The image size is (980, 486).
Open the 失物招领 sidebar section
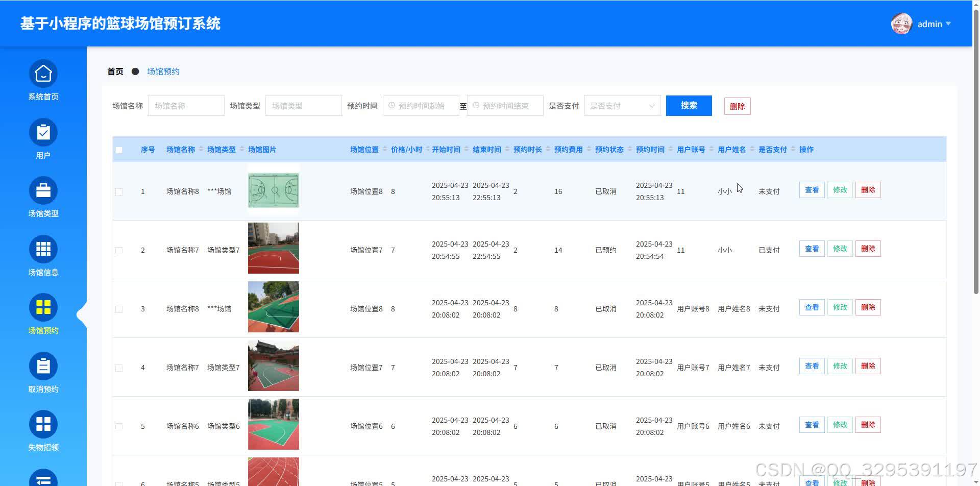coord(43,430)
